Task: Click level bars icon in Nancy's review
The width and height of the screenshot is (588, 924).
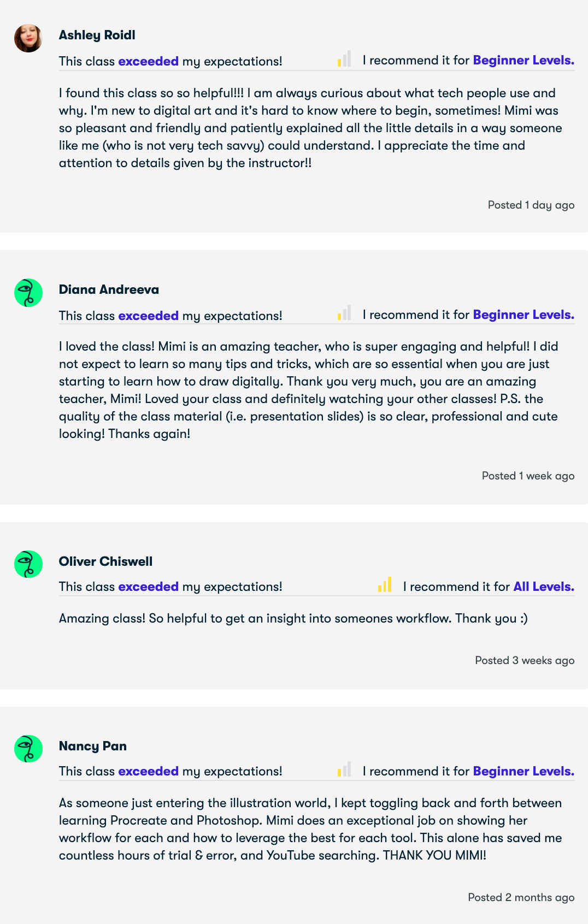Action: [344, 769]
